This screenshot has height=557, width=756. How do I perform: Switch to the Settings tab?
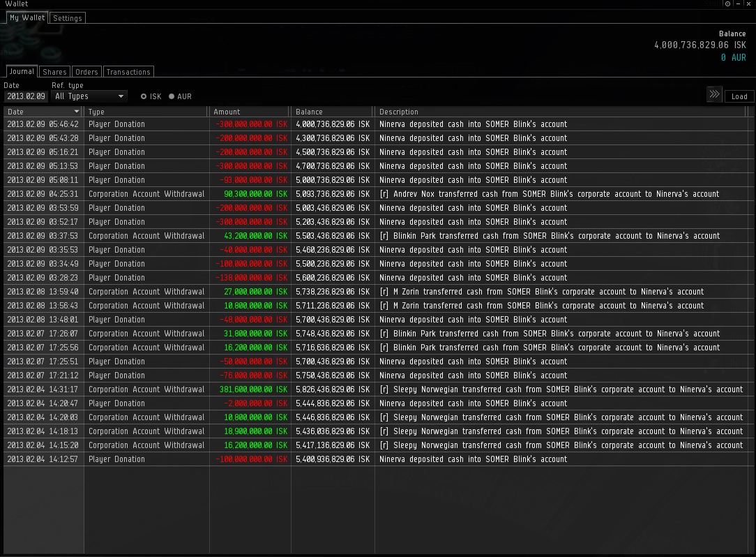tap(68, 18)
